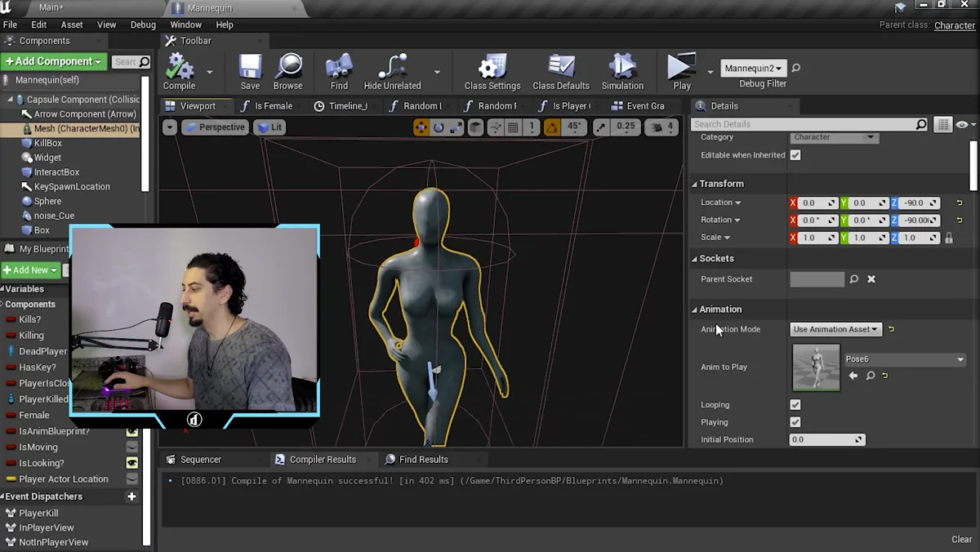Browse for Parent Socket magnifier icon

click(853, 279)
